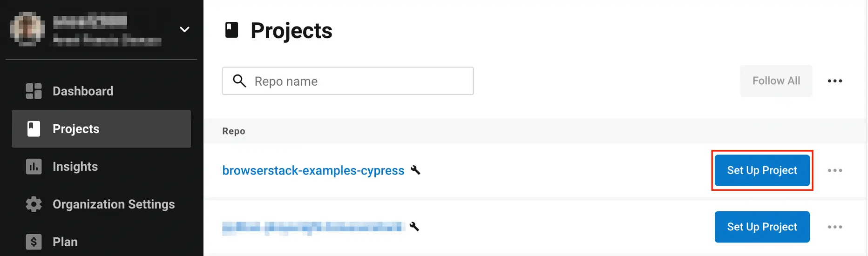
Task: Click wrench icon next to blurred repo
Action: point(414,227)
